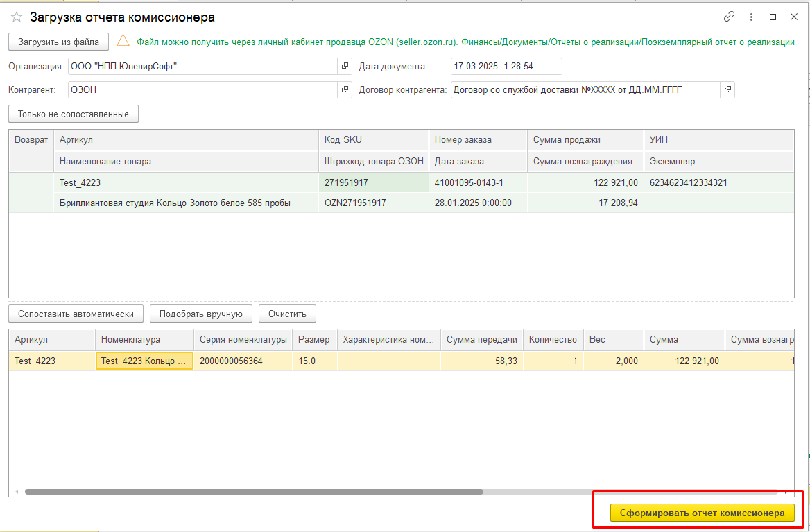
Task: Click Размер column header
Action: pos(315,340)
